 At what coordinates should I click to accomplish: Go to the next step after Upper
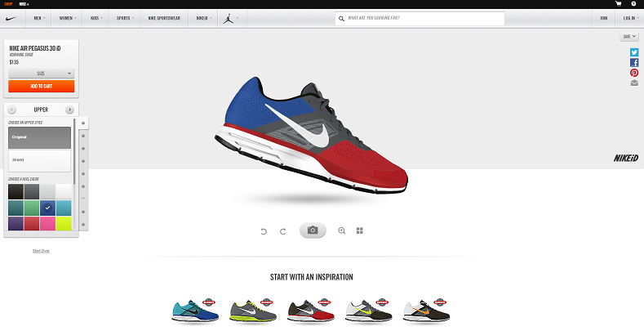[x=69, y=110]
